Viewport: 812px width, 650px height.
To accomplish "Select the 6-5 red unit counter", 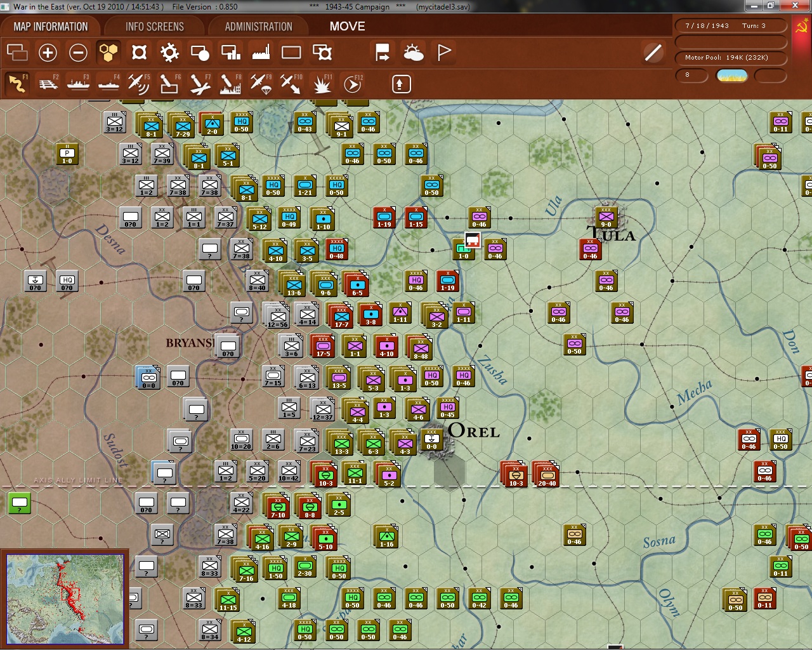I will (357, 284).
